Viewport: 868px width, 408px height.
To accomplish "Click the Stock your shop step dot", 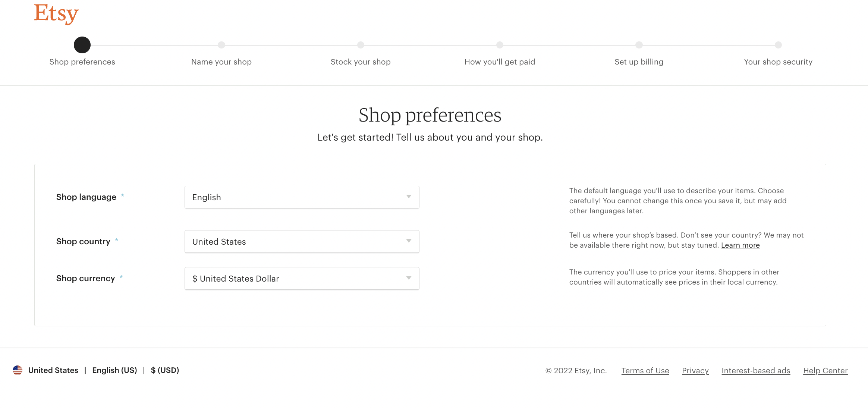I will [x=361, y=45].
